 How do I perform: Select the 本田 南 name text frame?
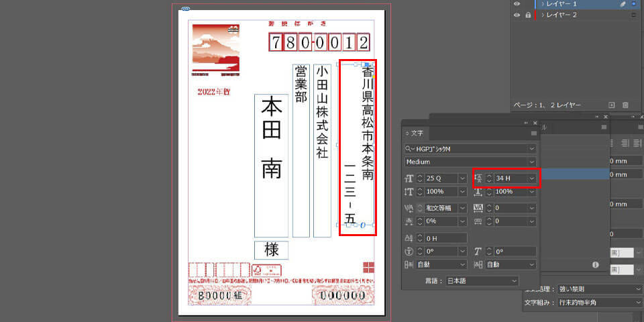pyautogui.click(x=272, y=164)
